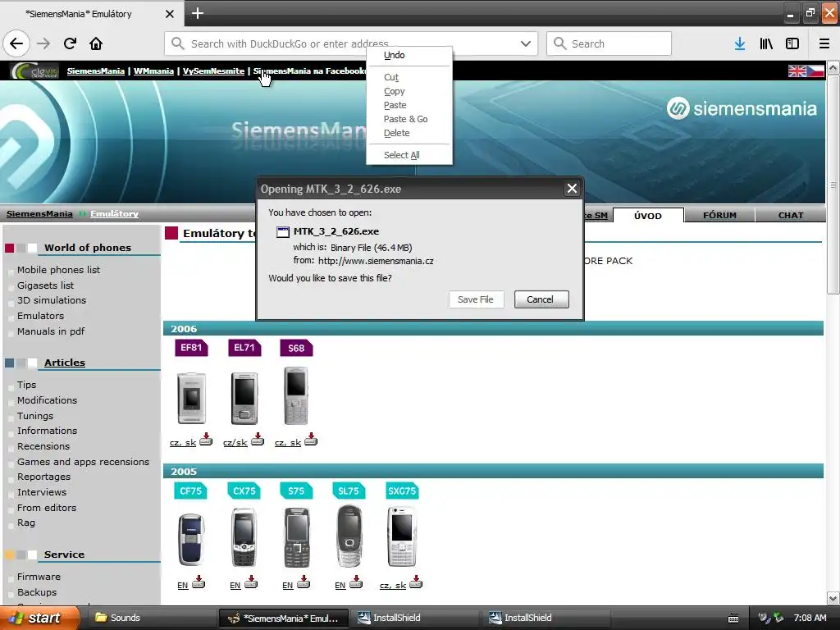Click the siemensmania logo in banner
Image resolution: width=840 pixels, height=630 pixels.
[742, 109]
